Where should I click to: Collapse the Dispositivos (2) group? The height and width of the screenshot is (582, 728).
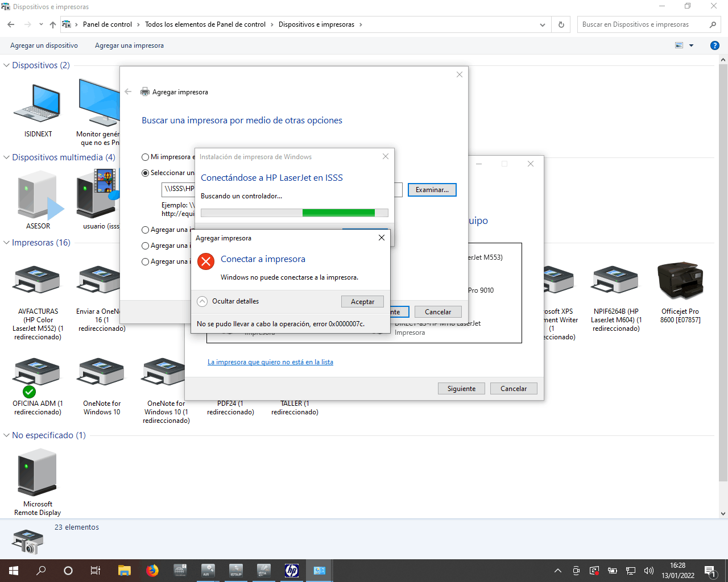(6, 65)
